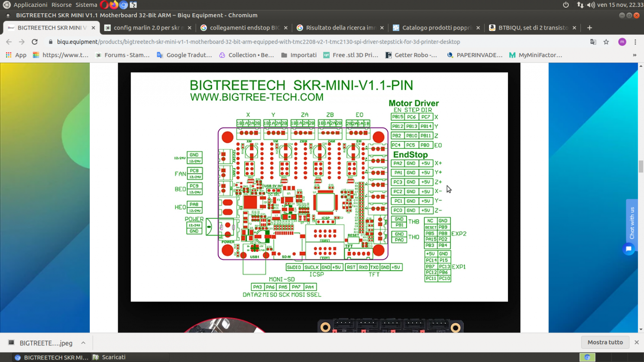
Task: Switch to Catalogo prodotti tab
Action: click(437, 27)
